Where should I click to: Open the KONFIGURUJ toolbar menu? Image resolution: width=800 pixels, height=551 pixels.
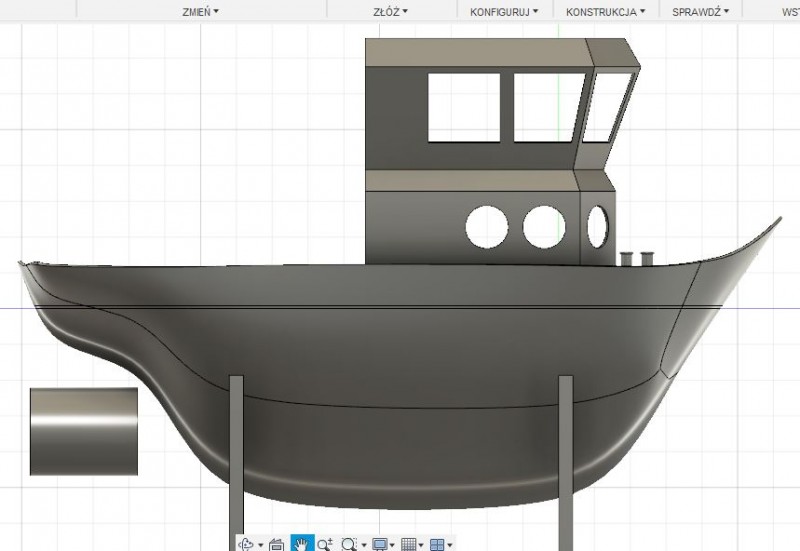tap(504, 12)
